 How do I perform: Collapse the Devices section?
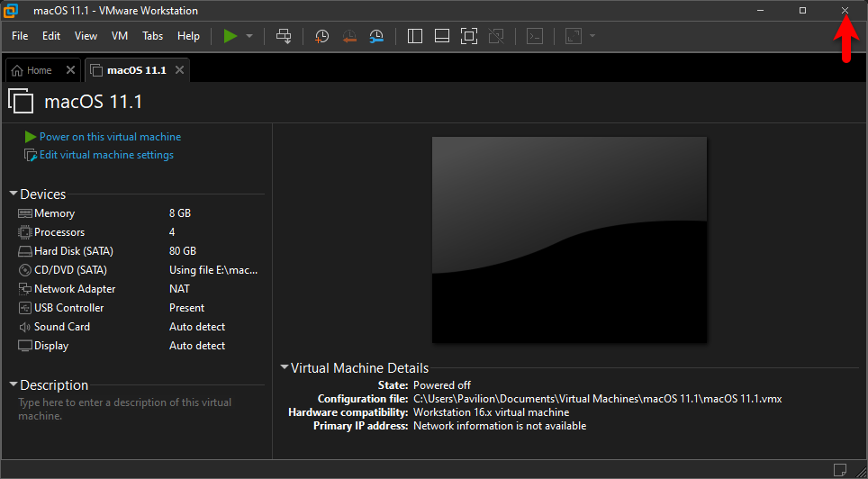(14, 194)
